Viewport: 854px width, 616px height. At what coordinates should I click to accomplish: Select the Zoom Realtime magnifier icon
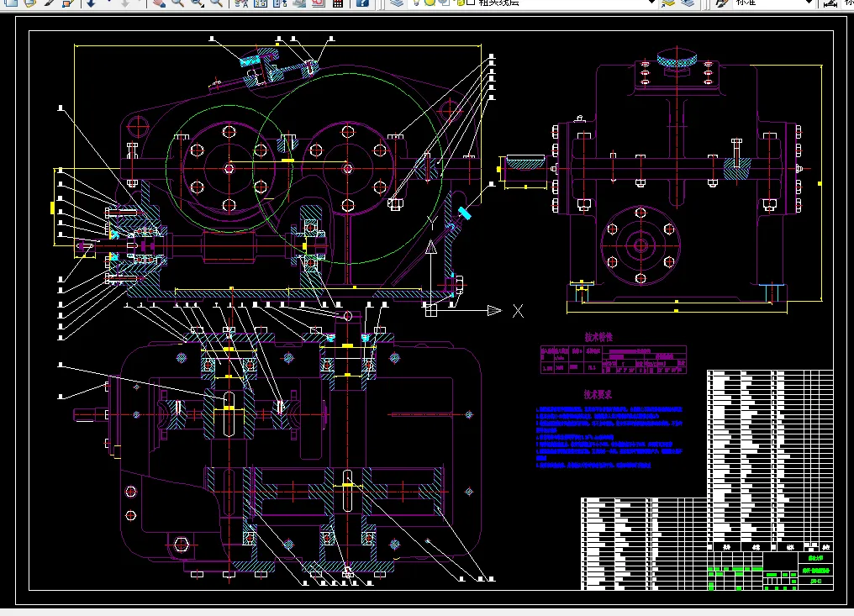[177, 3]
